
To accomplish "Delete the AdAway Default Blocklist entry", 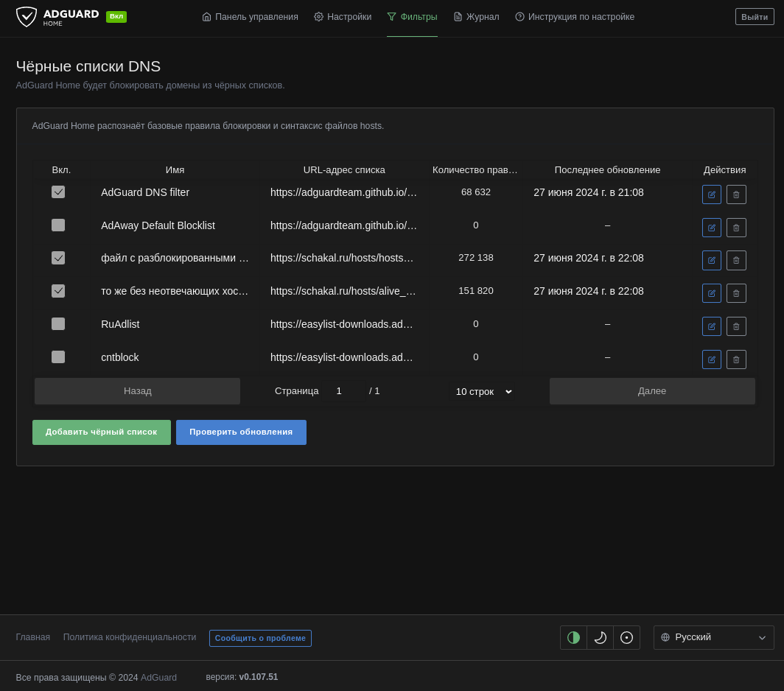I will (736, 228).
